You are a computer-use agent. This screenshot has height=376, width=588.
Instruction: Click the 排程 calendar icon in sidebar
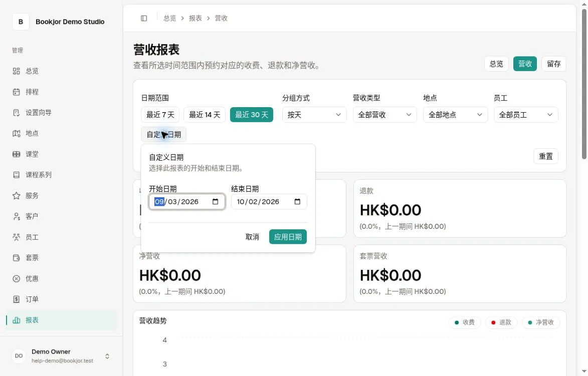click(16, 92)
